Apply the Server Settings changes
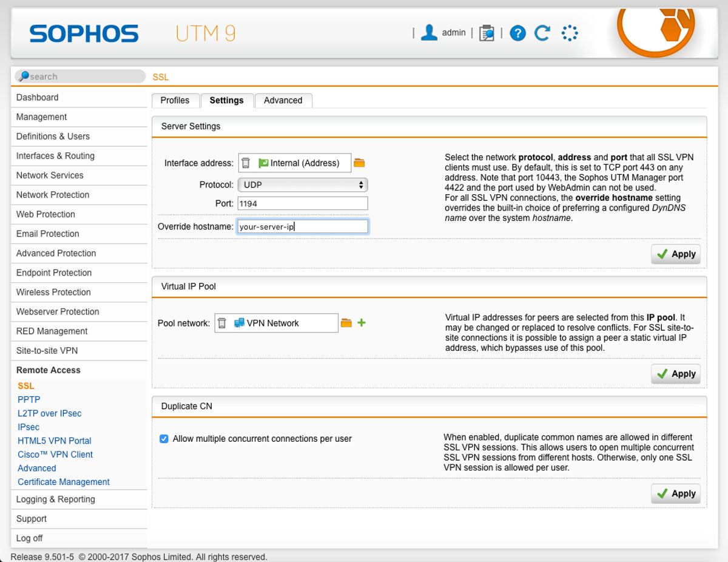 (676, 254)
